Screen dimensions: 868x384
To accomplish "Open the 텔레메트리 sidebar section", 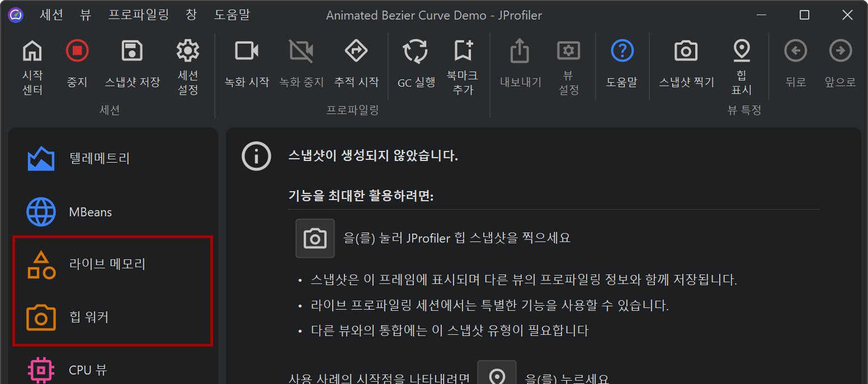I will (114, 159).
